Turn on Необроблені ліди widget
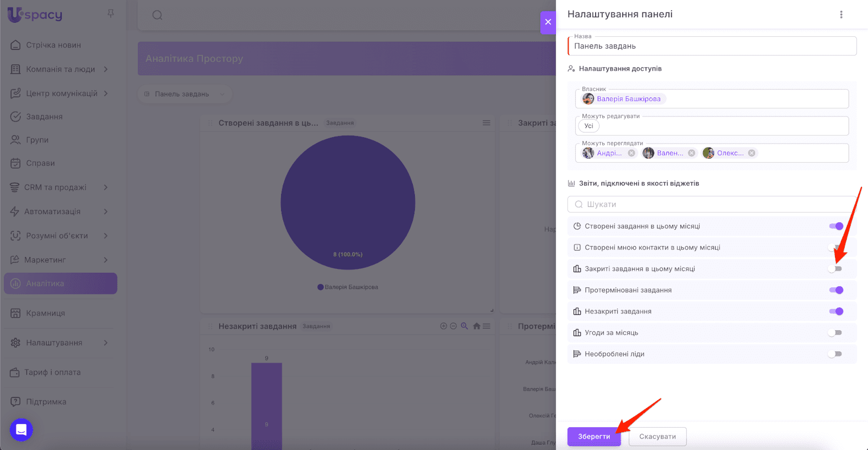The height and width of the screenshot is (450, 868). [x=835, y=354]
